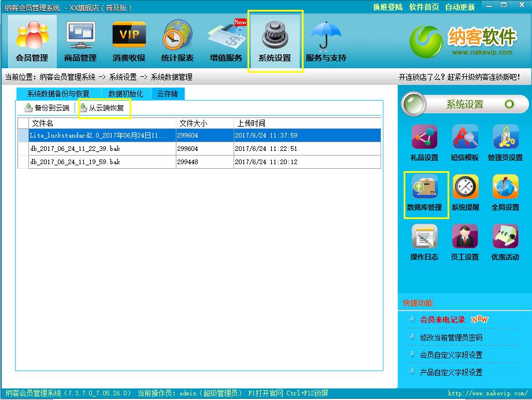Click 换班登陆 shift login link
Screen dimensions: 532x400
click(387, 7)
